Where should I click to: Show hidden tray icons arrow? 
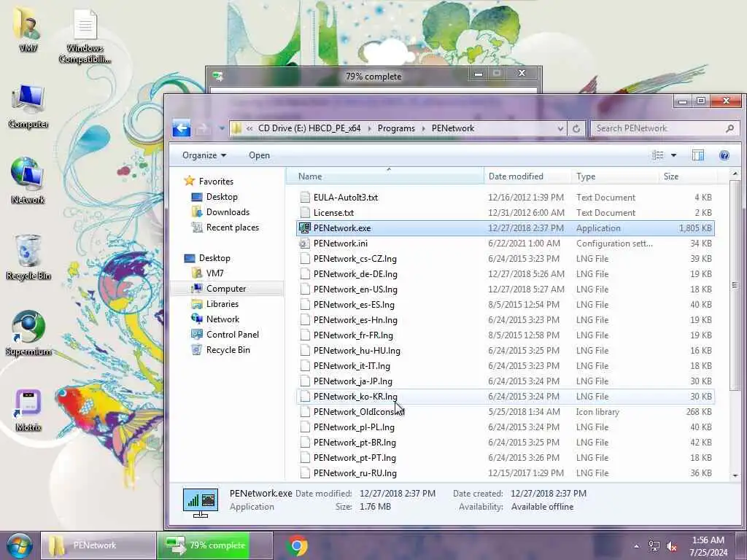pos(636,546)
